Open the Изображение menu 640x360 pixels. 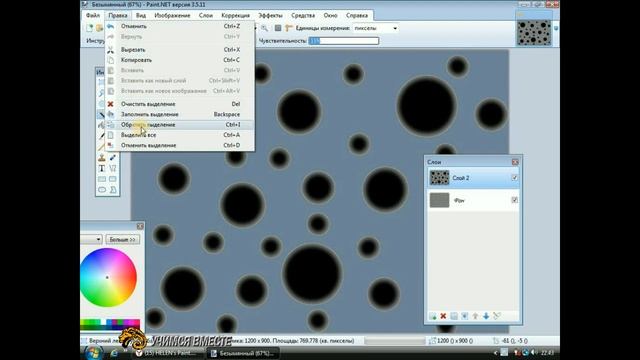(x=172, y=15)
